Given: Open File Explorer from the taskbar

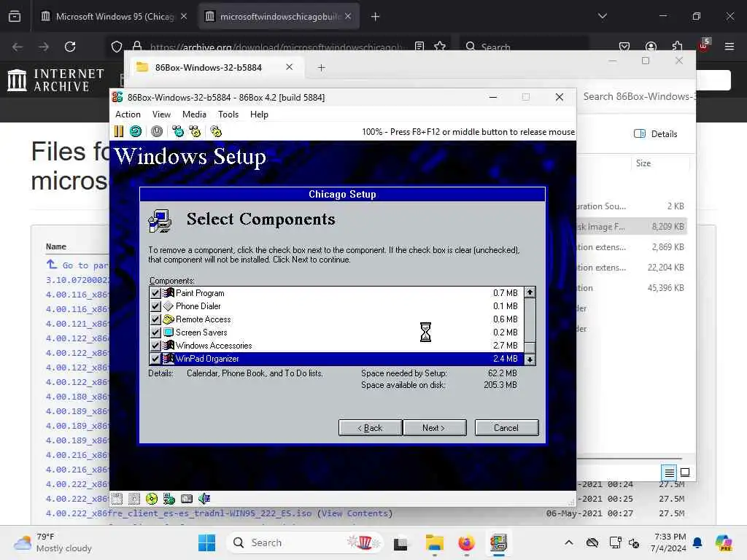Looking at the screenshot, I should [434, 542].
